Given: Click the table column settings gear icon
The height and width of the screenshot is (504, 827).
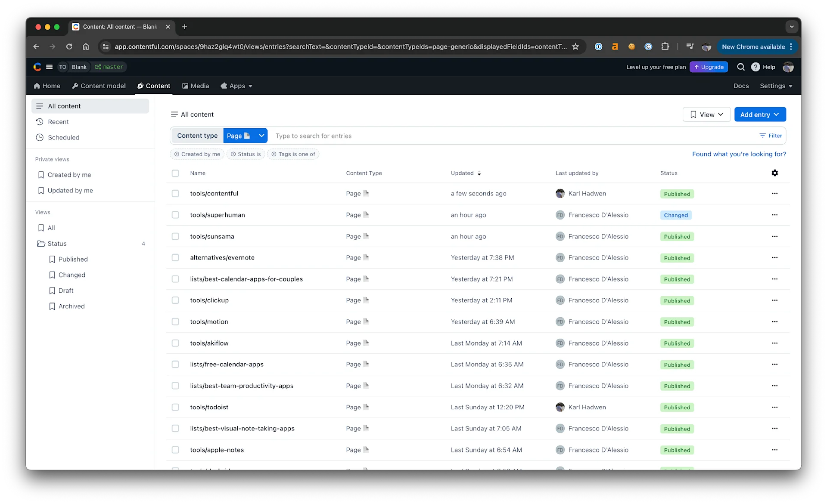Looking at the screenshot, I should click(x=774, y=173).
